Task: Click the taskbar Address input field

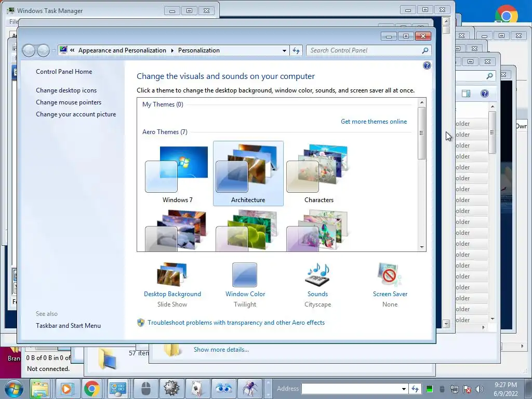Action: pyautogui.click(x=351, y=389)
